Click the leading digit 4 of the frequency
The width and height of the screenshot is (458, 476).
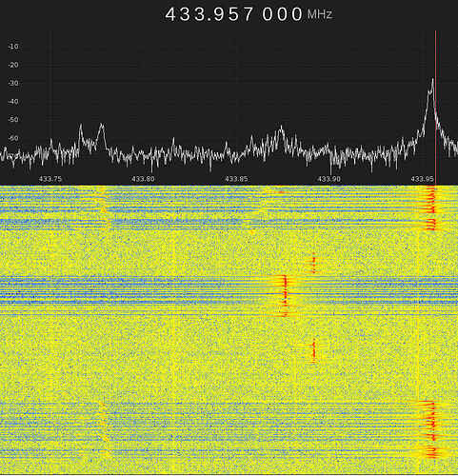pyautogui.click(x=170, y=14)
